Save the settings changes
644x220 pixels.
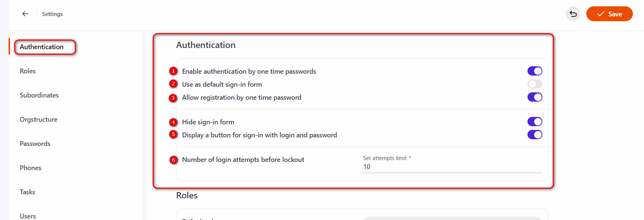point(609,14)
